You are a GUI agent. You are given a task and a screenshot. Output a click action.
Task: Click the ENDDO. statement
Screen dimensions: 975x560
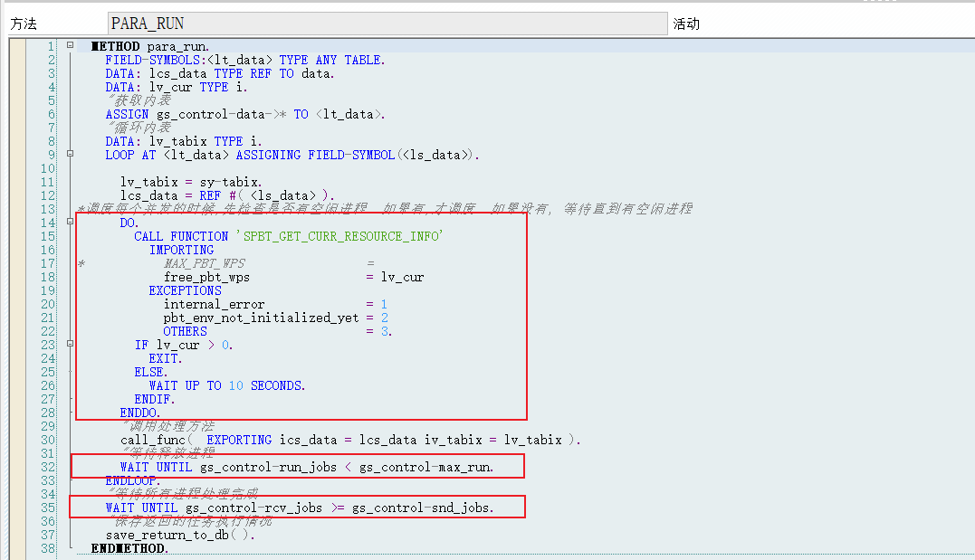point(140,413)
